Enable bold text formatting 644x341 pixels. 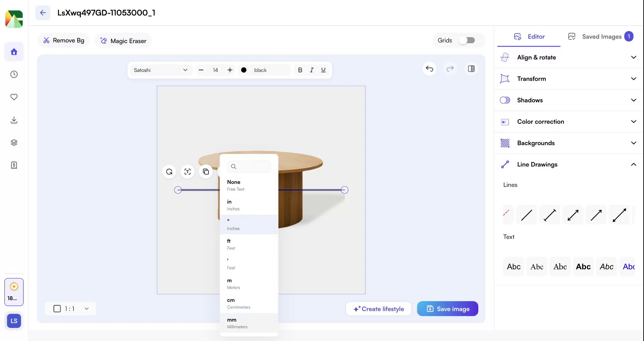pyautogui.click(x=300, y=70)
